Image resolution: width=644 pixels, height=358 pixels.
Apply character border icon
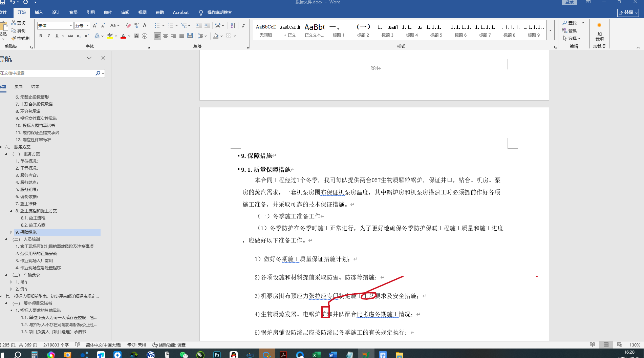(x=145, y=25)
